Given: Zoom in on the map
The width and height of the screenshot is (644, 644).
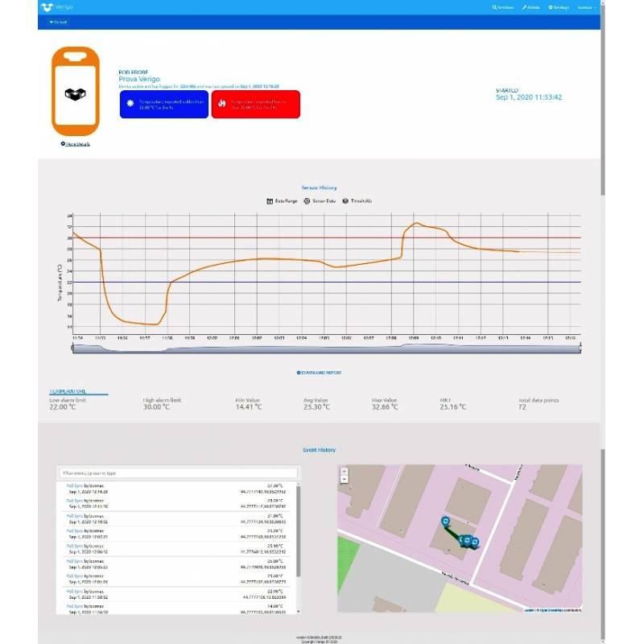Looking at the screenshot, I should (x=344, y=471).
